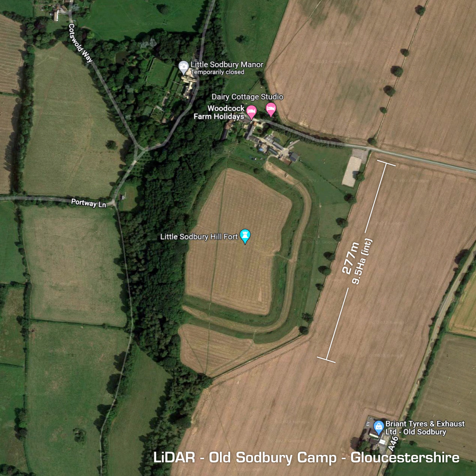Click the Briant Tyres & Exhaust shopping pin
The height and width of the screenshot is (476, 476).
pyautogui.click(x=379, y=428)
